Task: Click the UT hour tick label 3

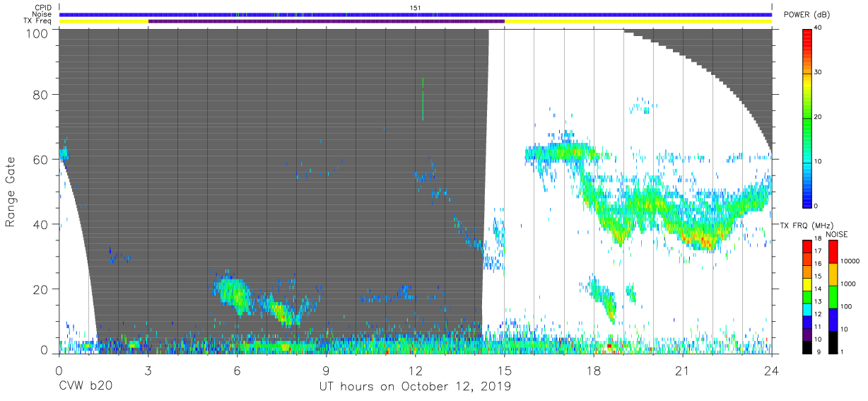Action: click(148, 370)
